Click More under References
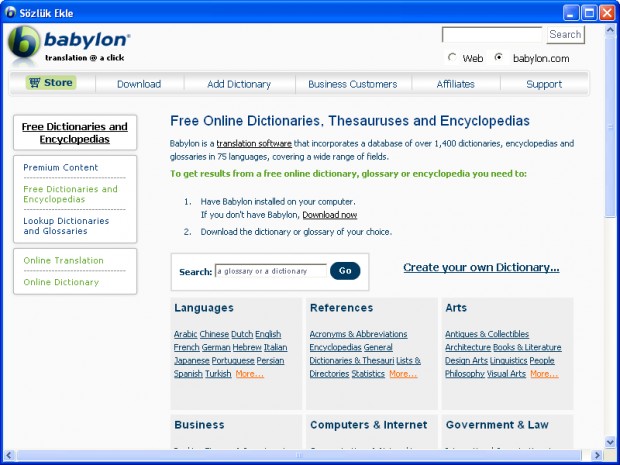The image size is (620, 465). [403, 374]
